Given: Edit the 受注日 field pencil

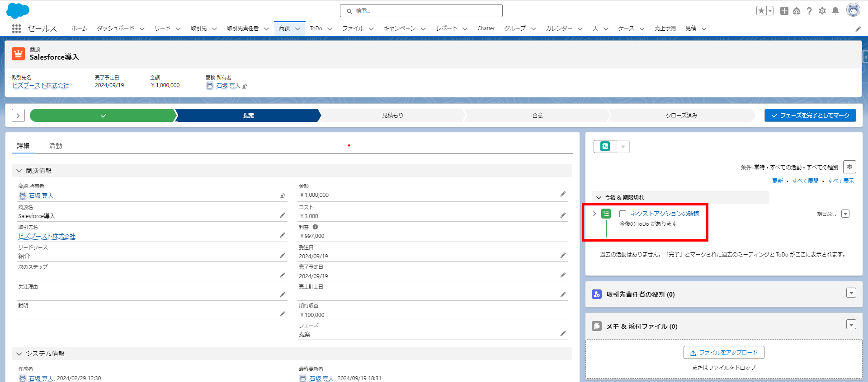Looking at the screenshot, I should click(x=563, y=256).
